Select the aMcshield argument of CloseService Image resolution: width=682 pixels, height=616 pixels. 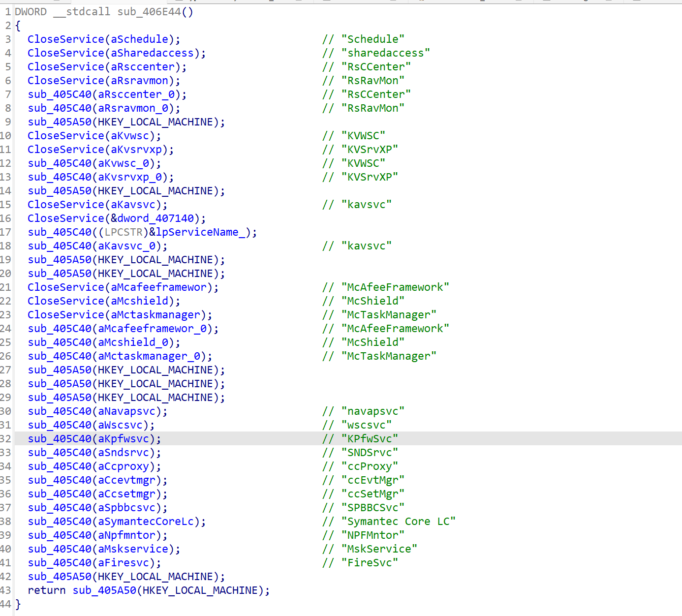coord(140,301)
